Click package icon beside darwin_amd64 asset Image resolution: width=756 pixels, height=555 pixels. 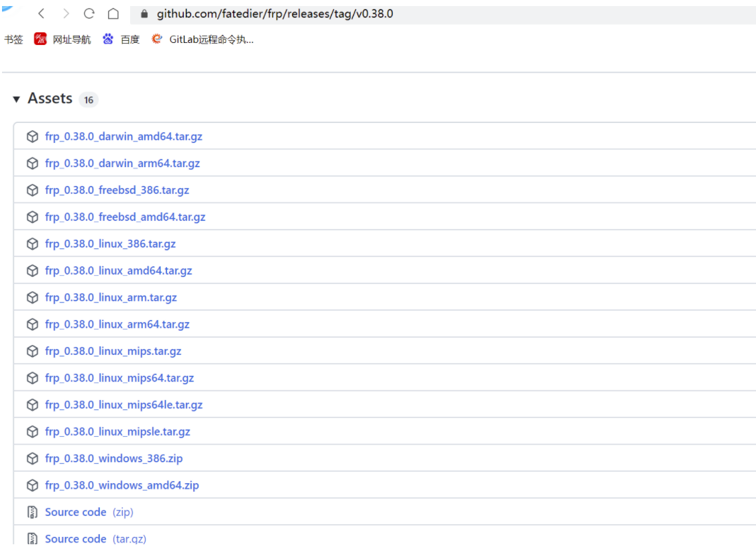coord(32,136)
